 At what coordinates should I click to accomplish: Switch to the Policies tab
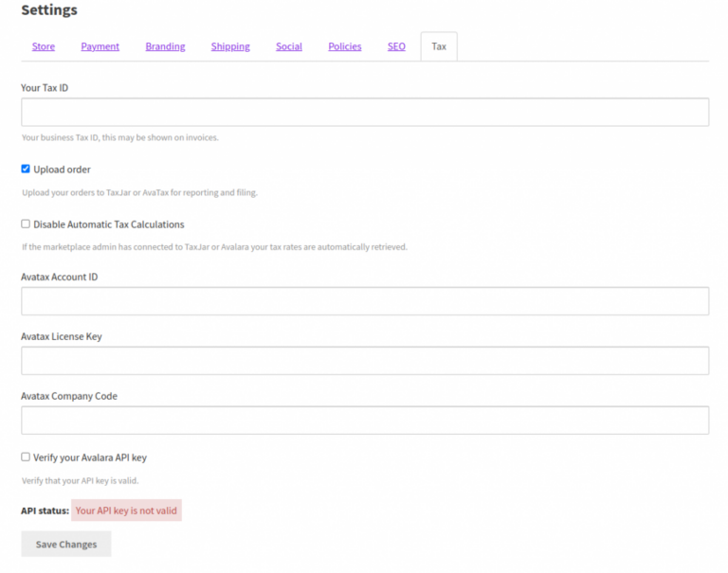point(344,46)
